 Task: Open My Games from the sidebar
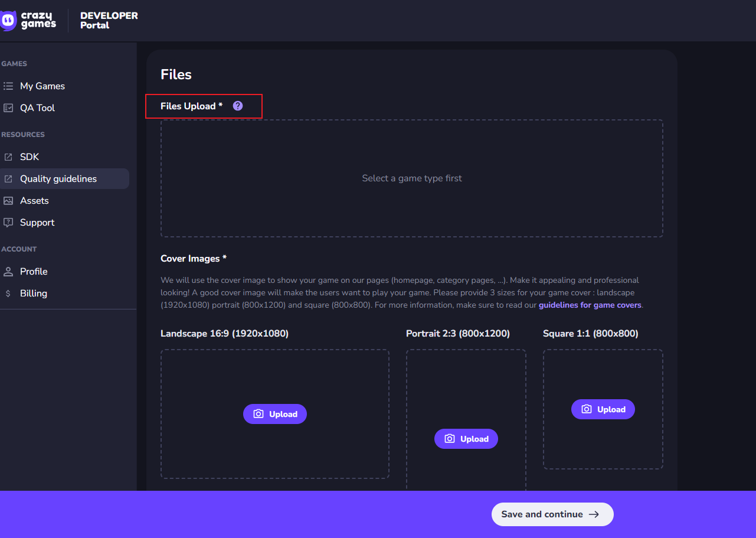tap(42, 86)
